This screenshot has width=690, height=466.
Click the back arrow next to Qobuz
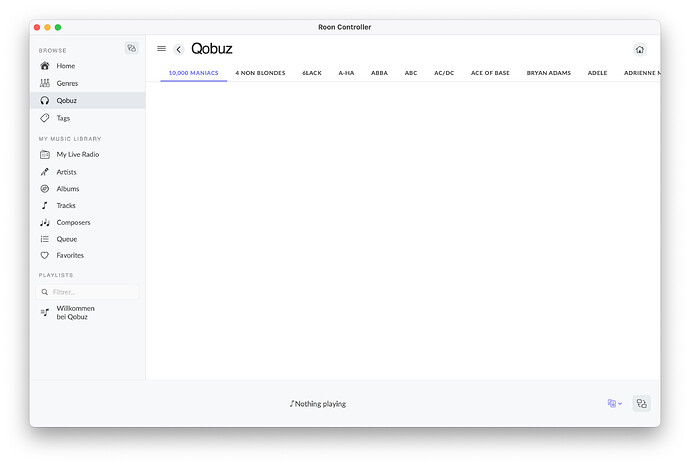click(178, 49)
